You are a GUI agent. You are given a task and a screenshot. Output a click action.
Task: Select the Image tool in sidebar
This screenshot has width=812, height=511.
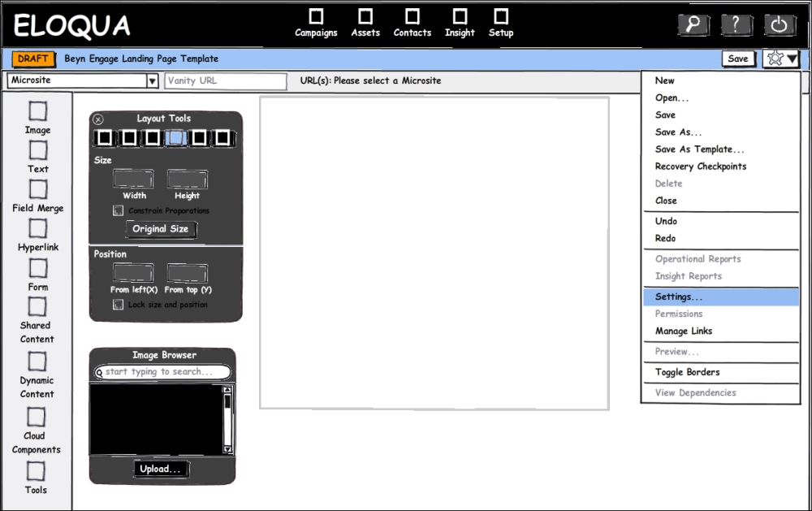(37, 111)
